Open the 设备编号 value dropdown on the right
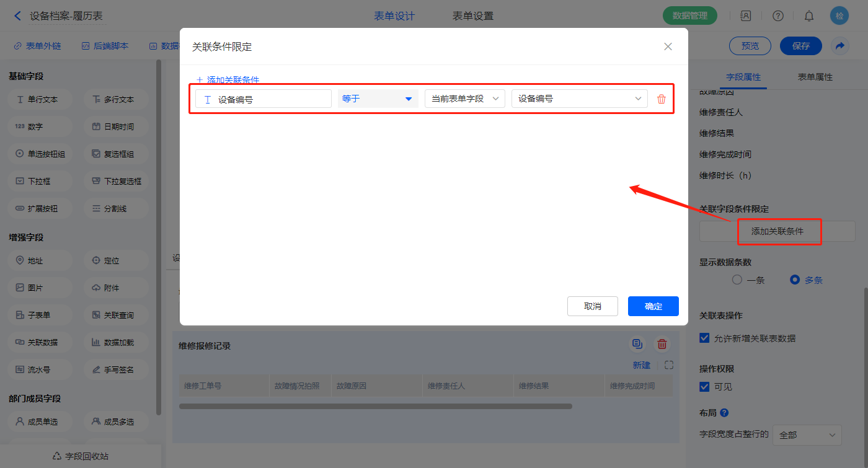The image size is (868, 468). pyautogui.click(x=579, y=99)
